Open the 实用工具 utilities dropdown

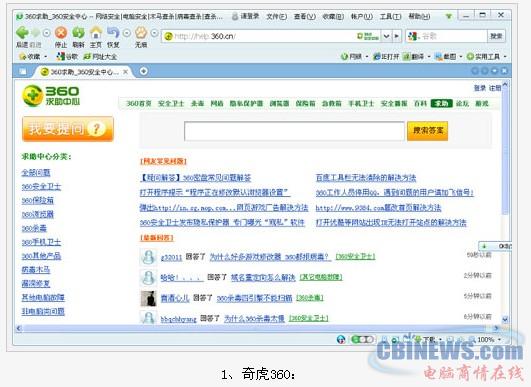click(x=486, y=57)
